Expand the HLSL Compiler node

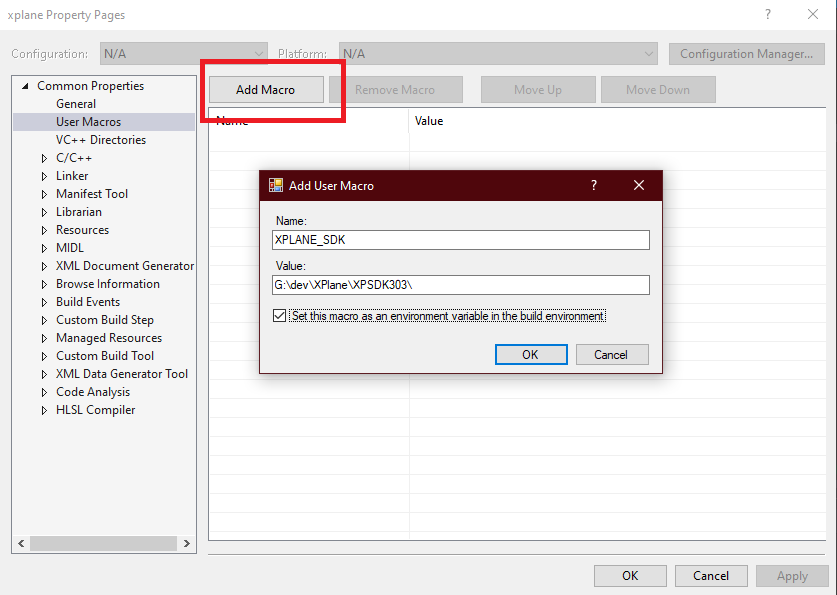[44, 410]
